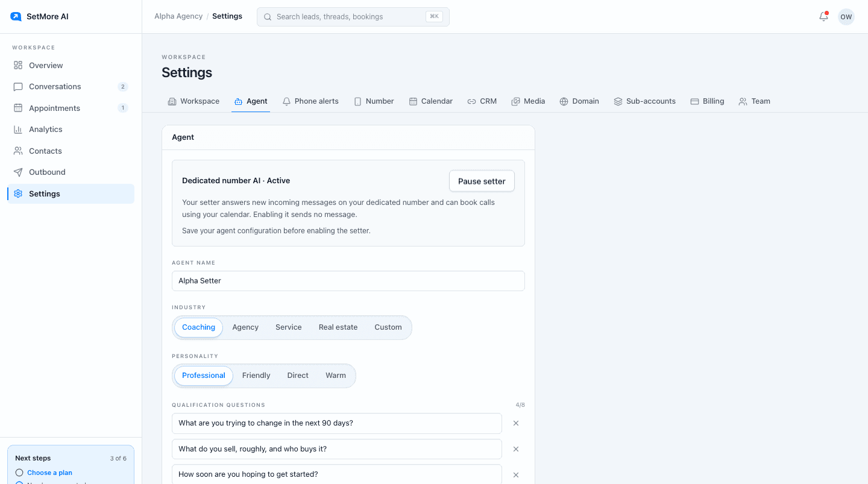Remove 'How soon' qualification question
Screen dimensions: 868x484
point(516,475)
